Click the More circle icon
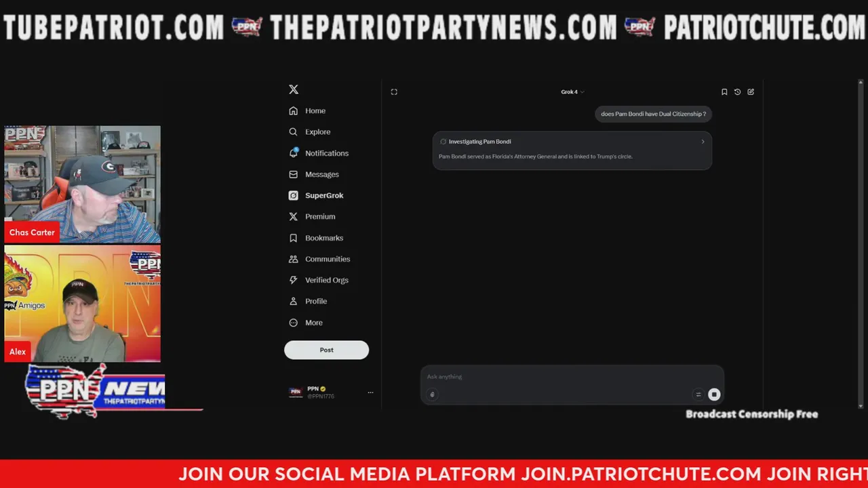 point(294,323)
